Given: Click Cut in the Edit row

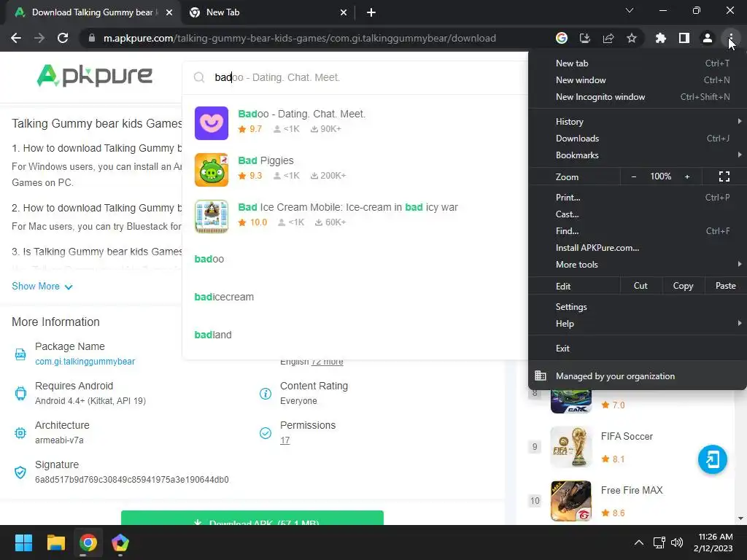Looking at the screenshot, I should pyautogui.click(x=640, y=286).
